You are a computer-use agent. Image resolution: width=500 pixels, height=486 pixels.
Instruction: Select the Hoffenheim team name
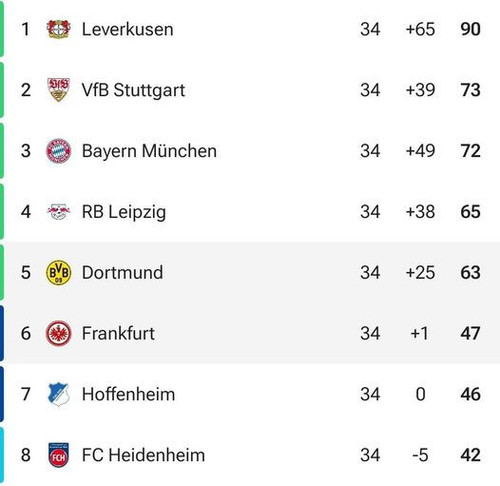coord(128,394)
